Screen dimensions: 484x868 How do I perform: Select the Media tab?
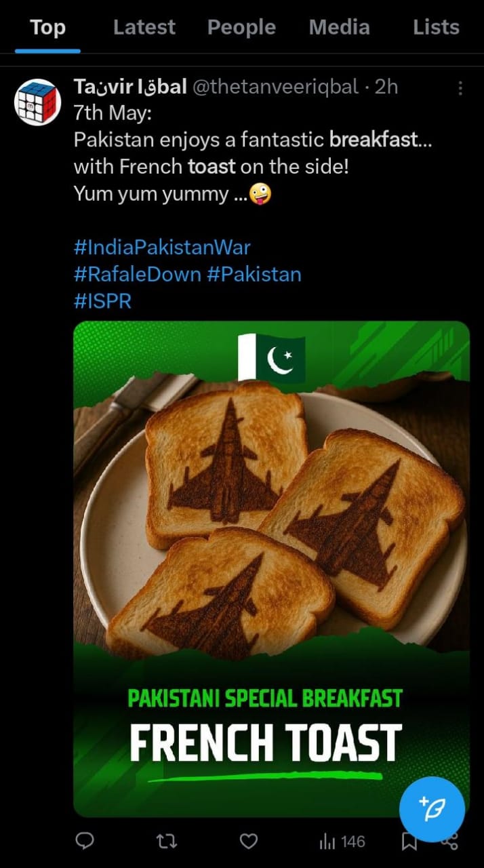click(x=339, y=27)
